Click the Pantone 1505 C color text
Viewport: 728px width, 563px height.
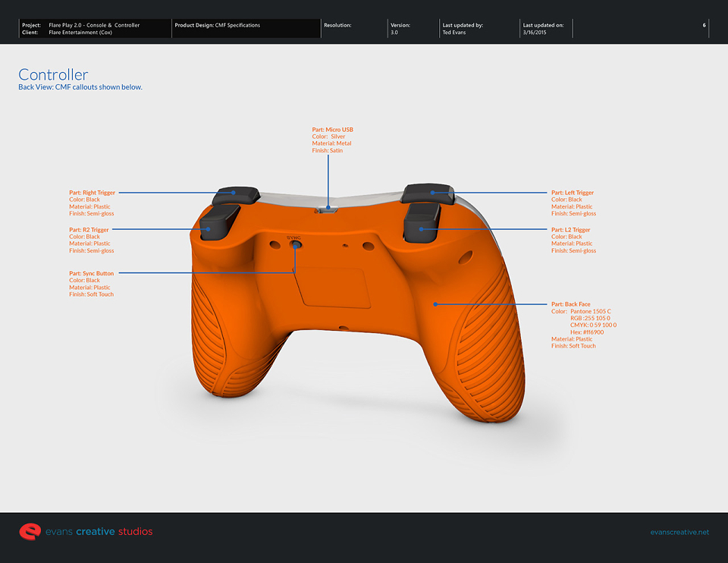click(x=591, y=311)
